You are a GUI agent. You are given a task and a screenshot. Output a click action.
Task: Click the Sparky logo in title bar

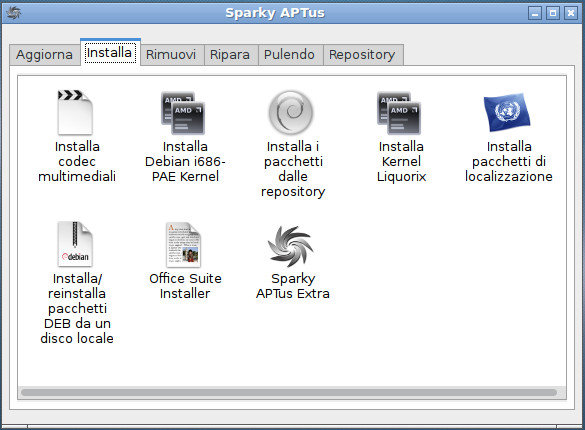[13, 13]
